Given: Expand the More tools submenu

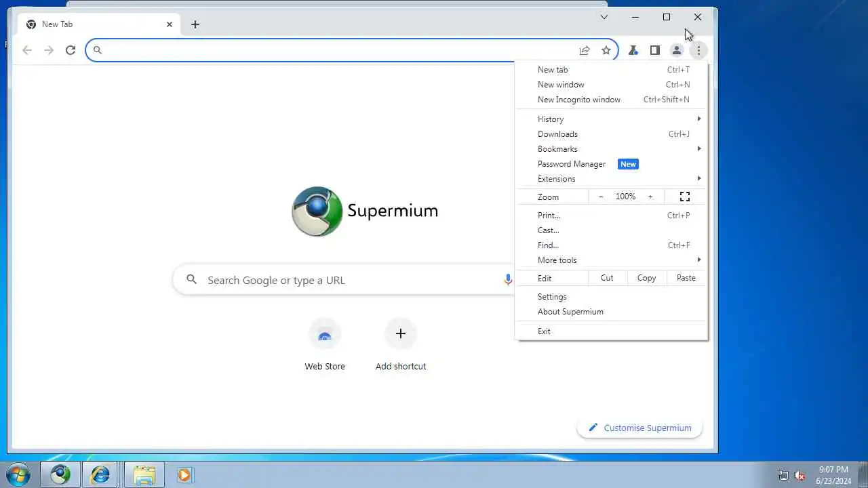Looking at the screenshot, I should point(611,260).
